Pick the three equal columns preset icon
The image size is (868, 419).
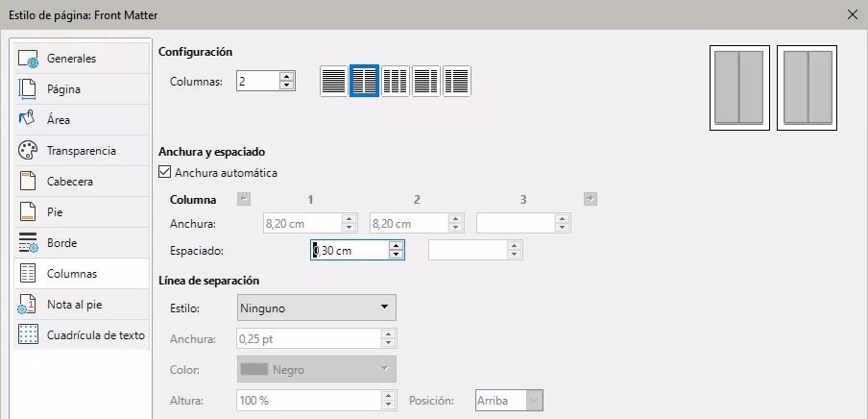pyautogui.click(x=395, y=82)
